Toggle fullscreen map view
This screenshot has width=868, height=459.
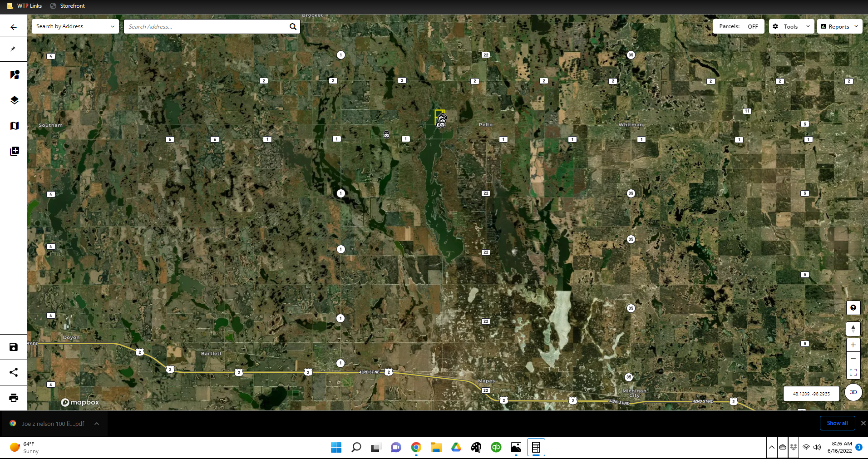coord(853,372)
